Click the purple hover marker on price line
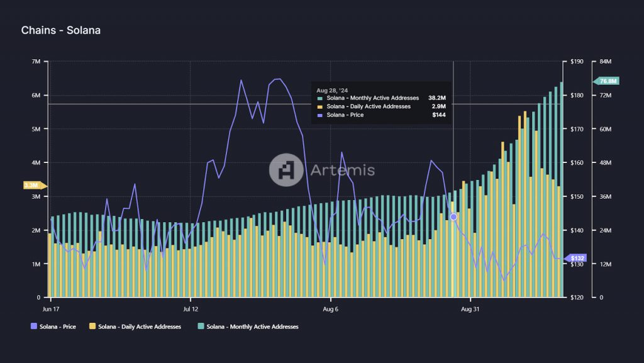 pyautogui.click(x=453, y=216)
